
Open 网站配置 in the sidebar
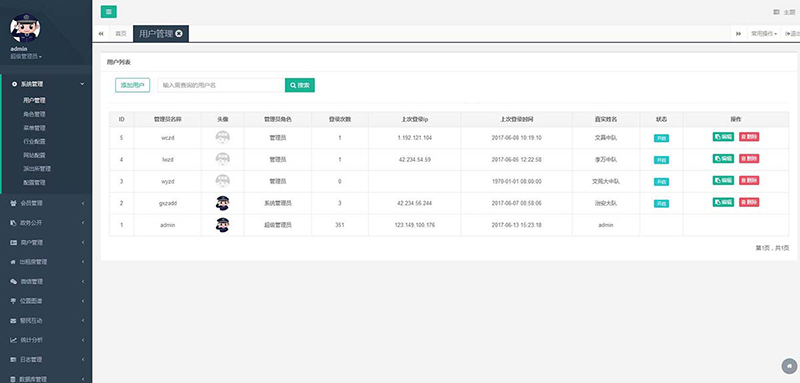pos(34,155)
